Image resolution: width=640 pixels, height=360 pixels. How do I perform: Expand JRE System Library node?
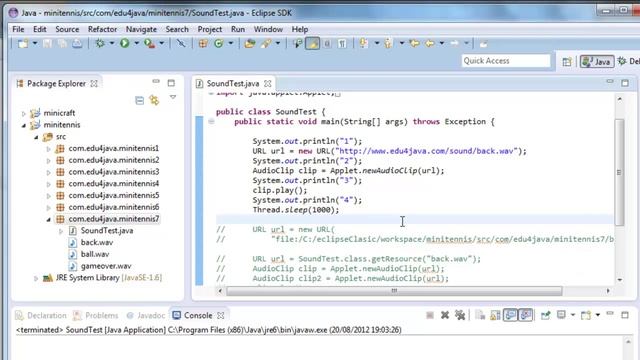(x=36, y=278)
